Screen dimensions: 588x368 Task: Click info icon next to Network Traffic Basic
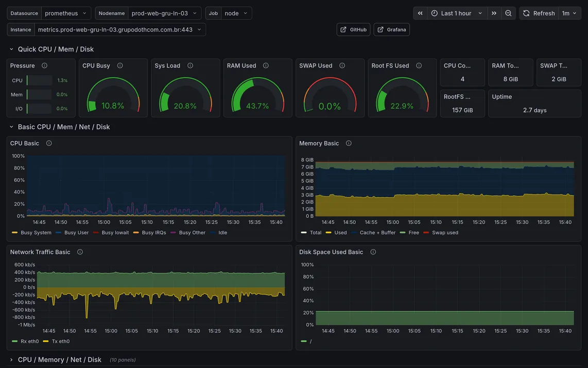[80, 252]
